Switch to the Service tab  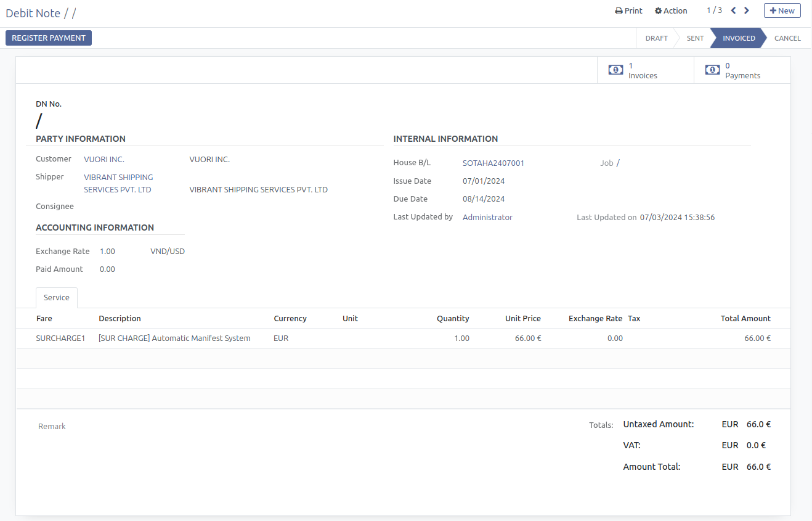(57, 298)
